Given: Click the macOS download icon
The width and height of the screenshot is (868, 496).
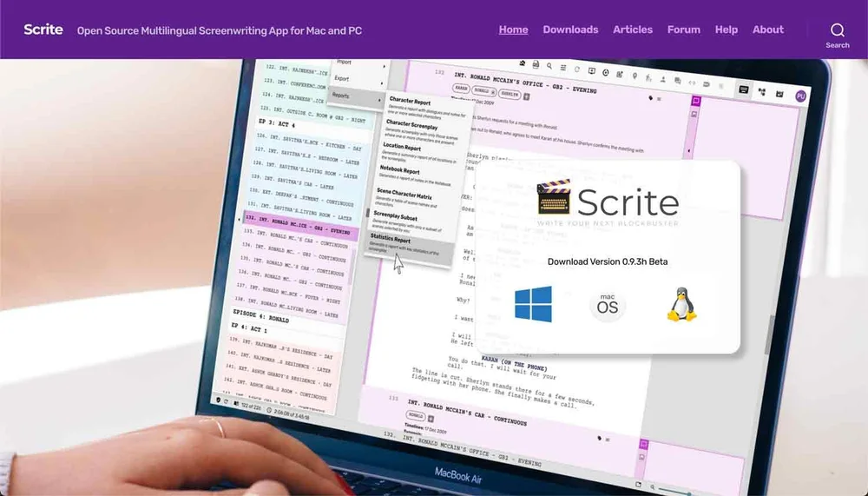Looking at the screenshot, I should (x=608, y=306).
